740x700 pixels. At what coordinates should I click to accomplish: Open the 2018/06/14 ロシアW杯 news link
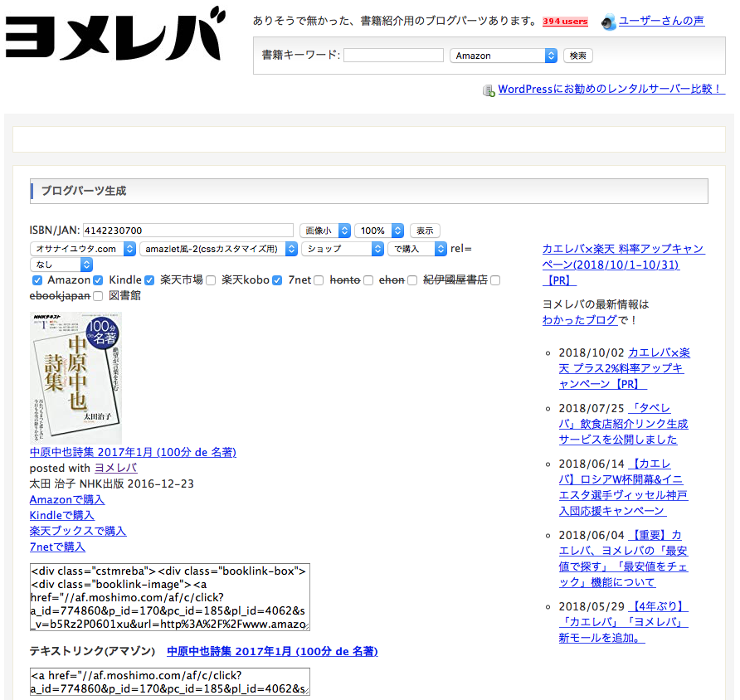623,488
